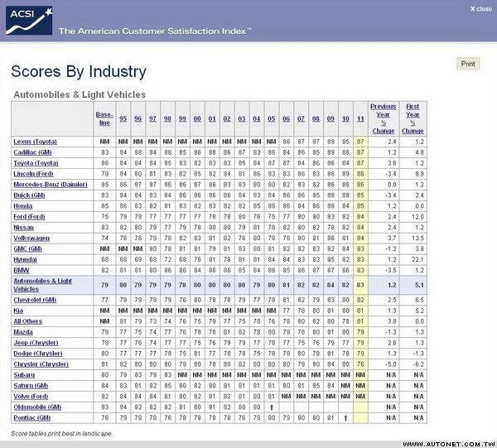This screenshot has height=448, width=497.
Task: Select Chrysler's -6.2 first year change
Action: click(418, 364)
